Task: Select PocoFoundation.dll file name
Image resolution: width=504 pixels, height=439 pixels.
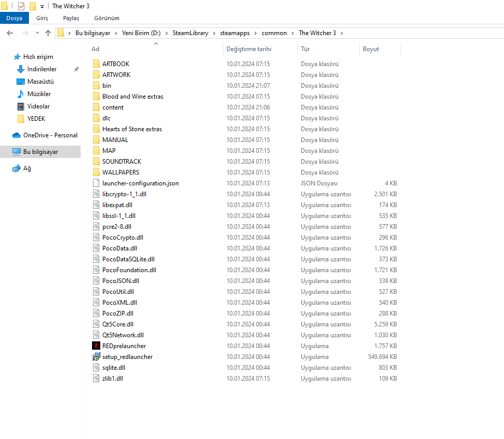Action: pos(129,270)
